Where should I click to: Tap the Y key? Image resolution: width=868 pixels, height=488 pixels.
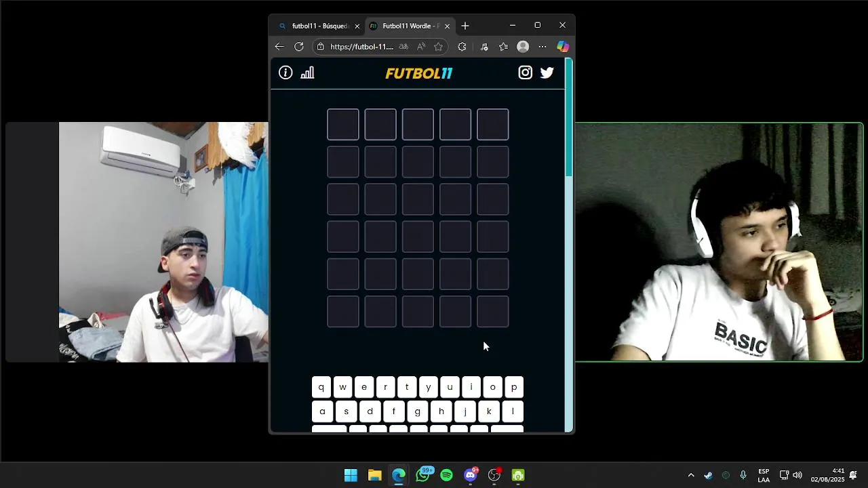coord(429,387)
